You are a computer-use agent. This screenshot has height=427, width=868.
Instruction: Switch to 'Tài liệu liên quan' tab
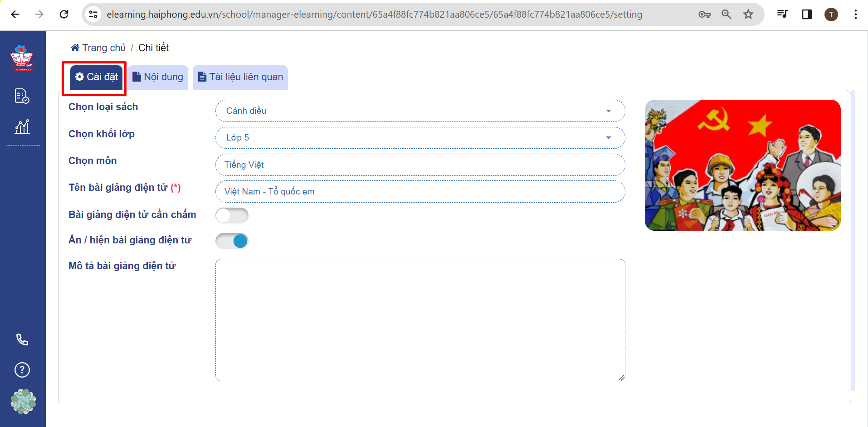point(240,77)
